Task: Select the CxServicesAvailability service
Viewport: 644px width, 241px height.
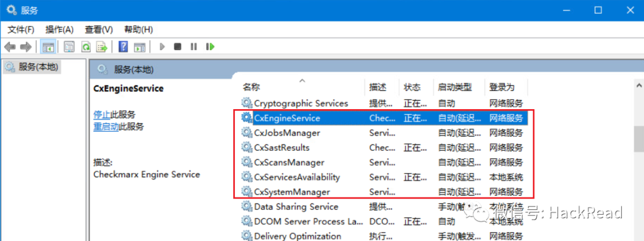Action: click(384, 177)
